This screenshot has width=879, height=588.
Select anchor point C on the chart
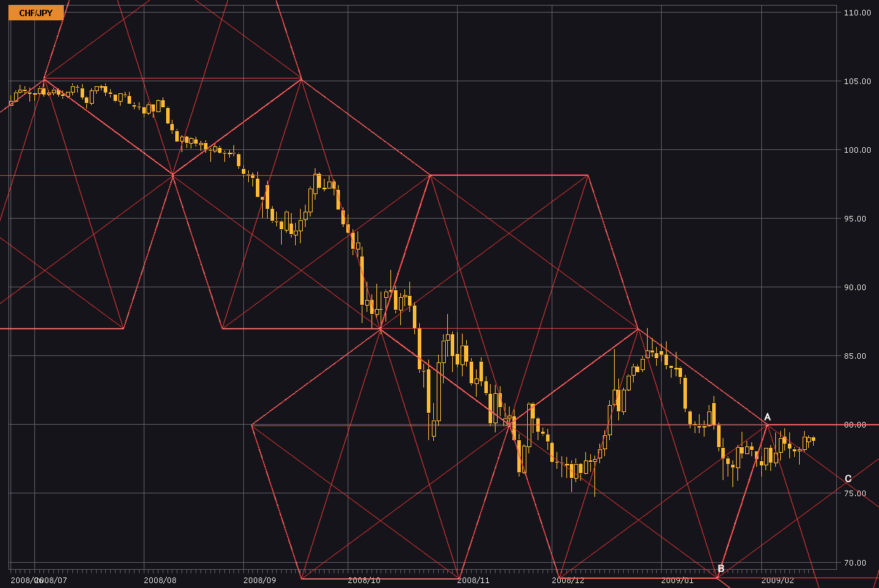(848, 479)
